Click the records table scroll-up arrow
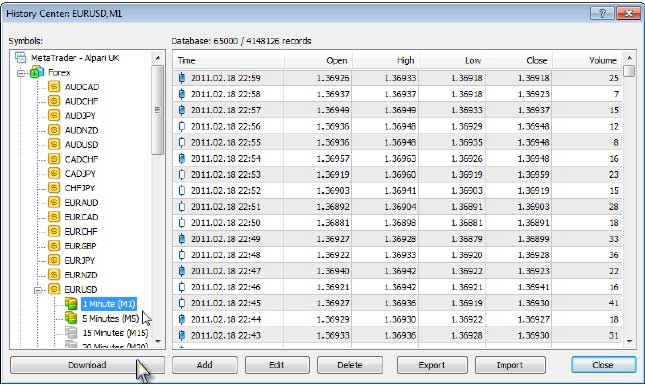The image size is (645, 385). click(629, 58)
